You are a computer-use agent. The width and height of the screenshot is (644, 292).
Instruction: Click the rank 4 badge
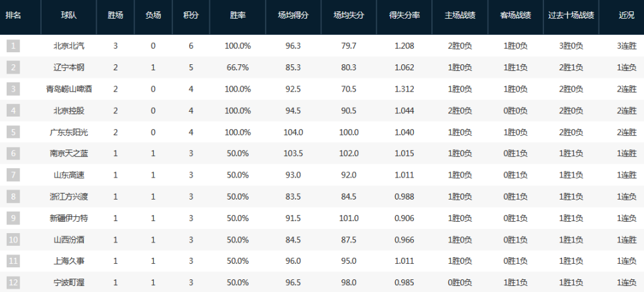coord(13,111)
